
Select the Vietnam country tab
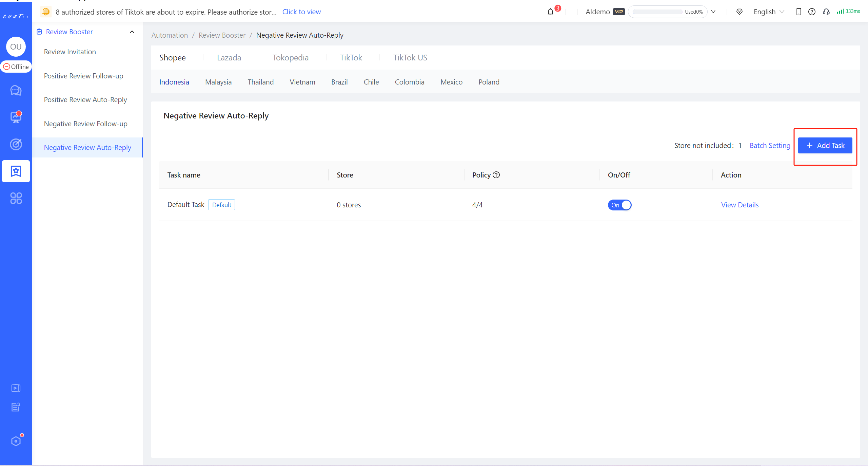click(x=302, y=82)
